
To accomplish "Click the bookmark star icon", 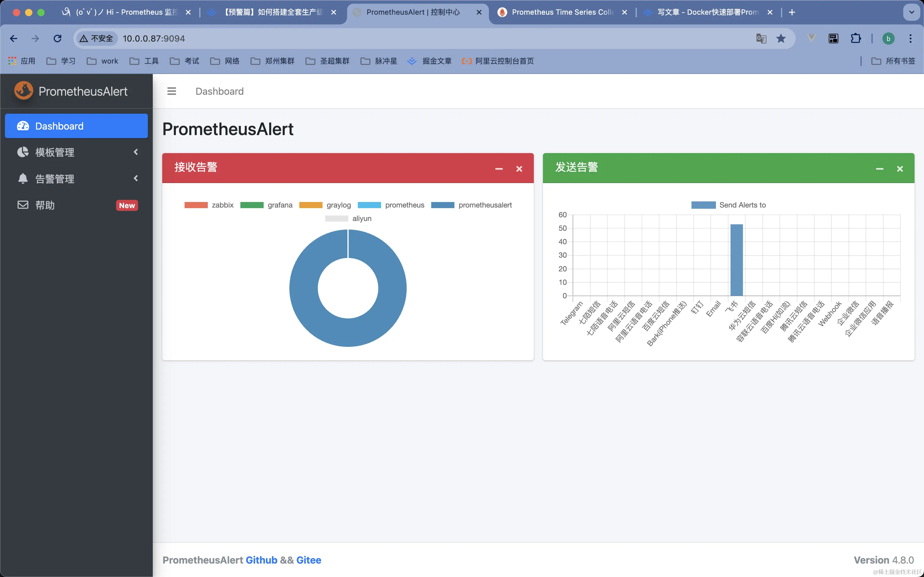I will point(781,39).
